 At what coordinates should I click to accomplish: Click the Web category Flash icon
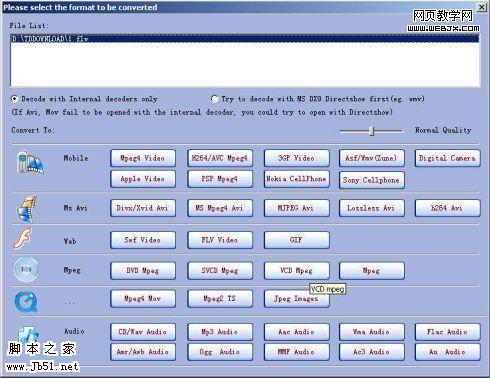coord(23,239)
